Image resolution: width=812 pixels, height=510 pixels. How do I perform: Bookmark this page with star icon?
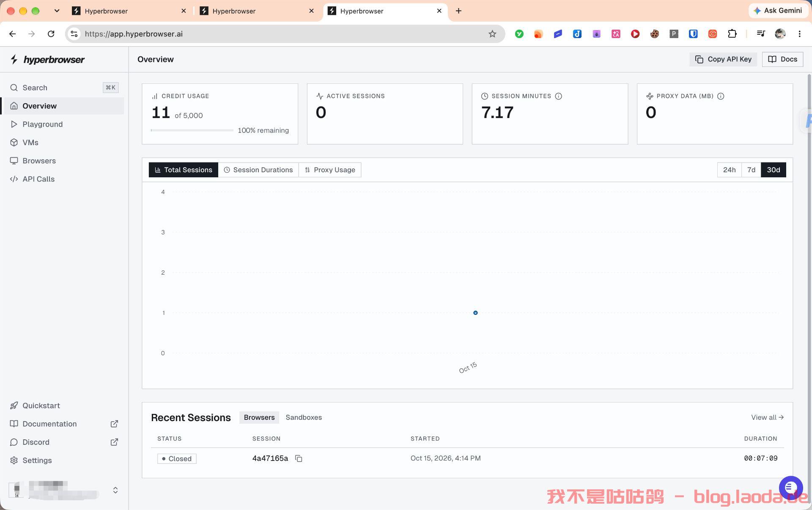coord(492,34)
